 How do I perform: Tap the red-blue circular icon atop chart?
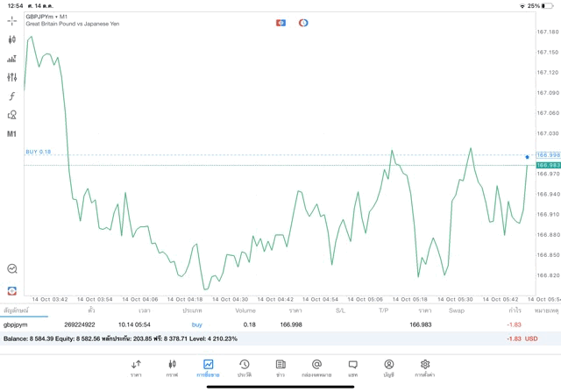303,23
